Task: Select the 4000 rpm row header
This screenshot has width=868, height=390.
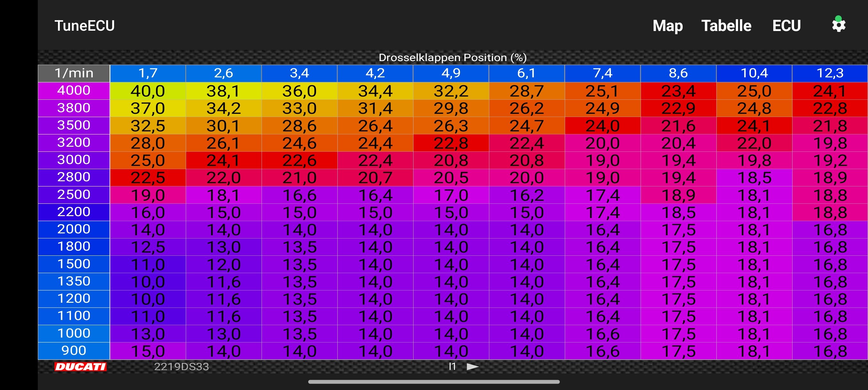Action: coord(74,90)
